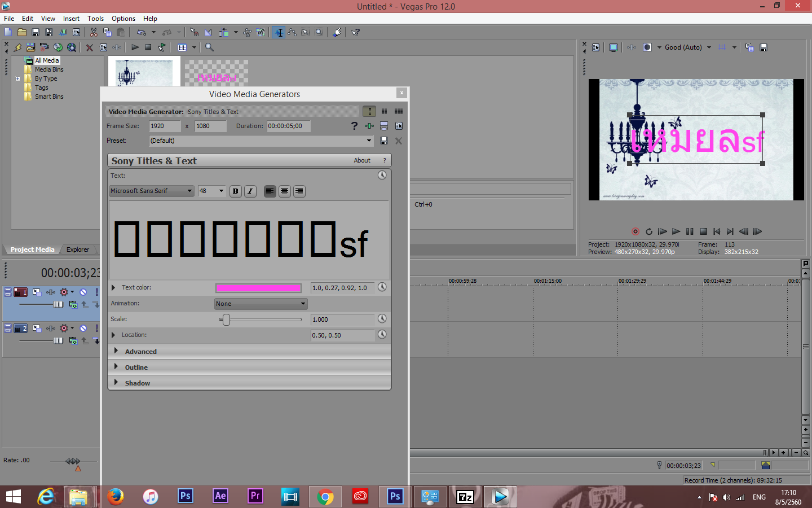This screenshot has height=508, width=812.
Task: Toggle Lock Envelopes to Events icon
Action: point(247,32)
